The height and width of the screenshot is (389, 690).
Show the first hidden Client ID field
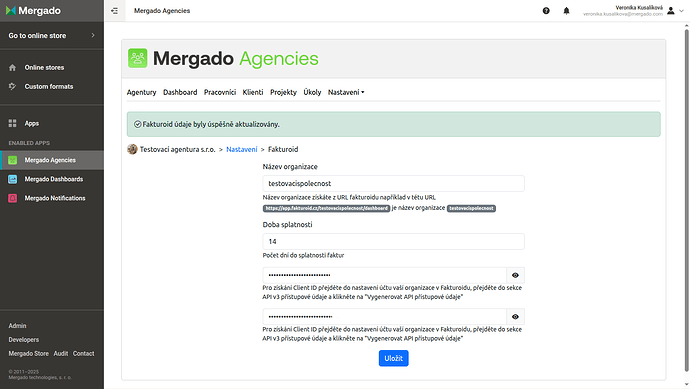click(x=515, y=275)
